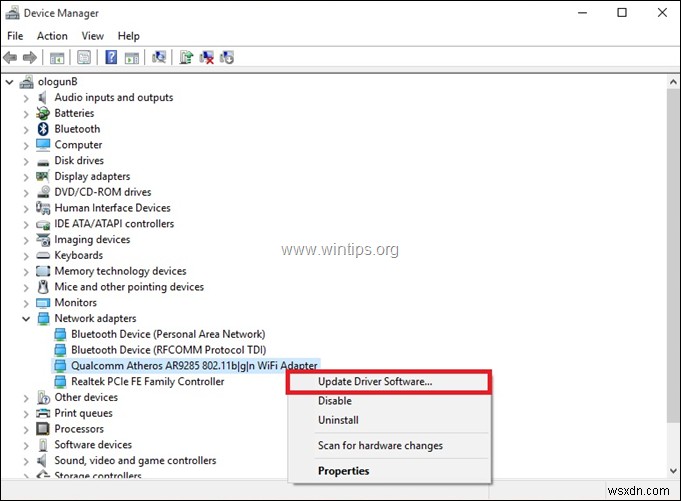Collapse the ologunB root node
This screenshot has width=681, height=501.
pyautogui.click(x=10, y=82)
